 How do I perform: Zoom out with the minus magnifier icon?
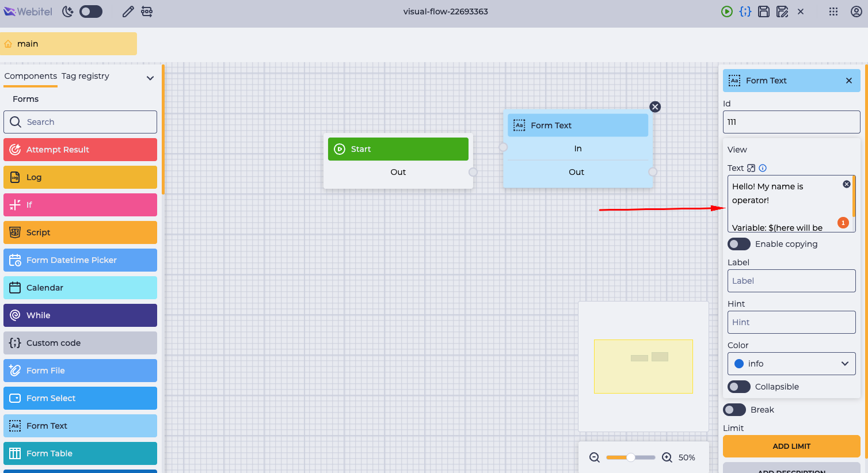pyautogui.click(x=595, y=457)
